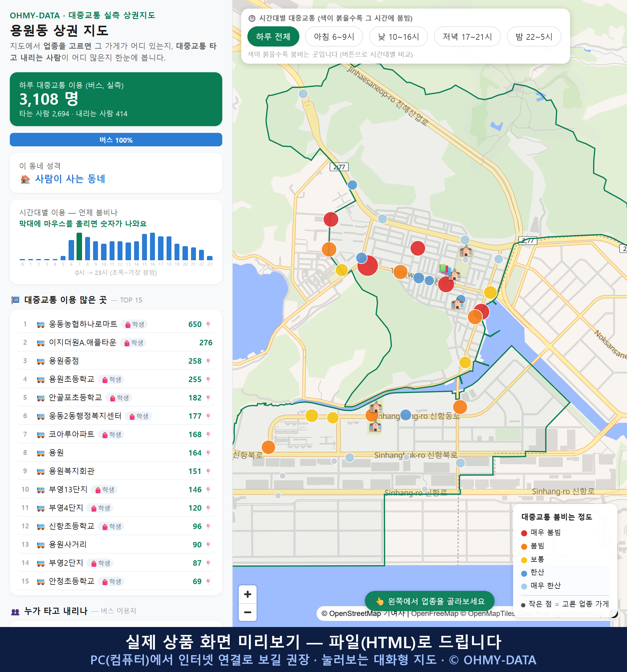Screen dimensions: 627x672
Task: Click the largest red stop marker on Yongwon-ro
Action: [368, 266]
